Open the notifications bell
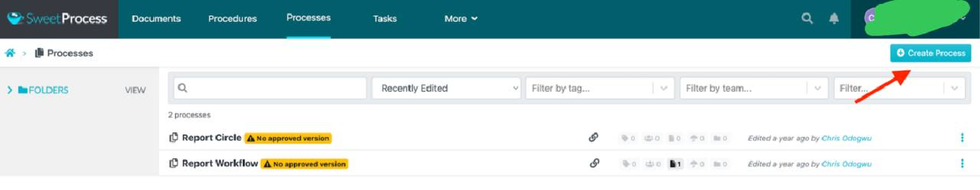The width and height of the screenshot is (980, 190). [834, 18]
